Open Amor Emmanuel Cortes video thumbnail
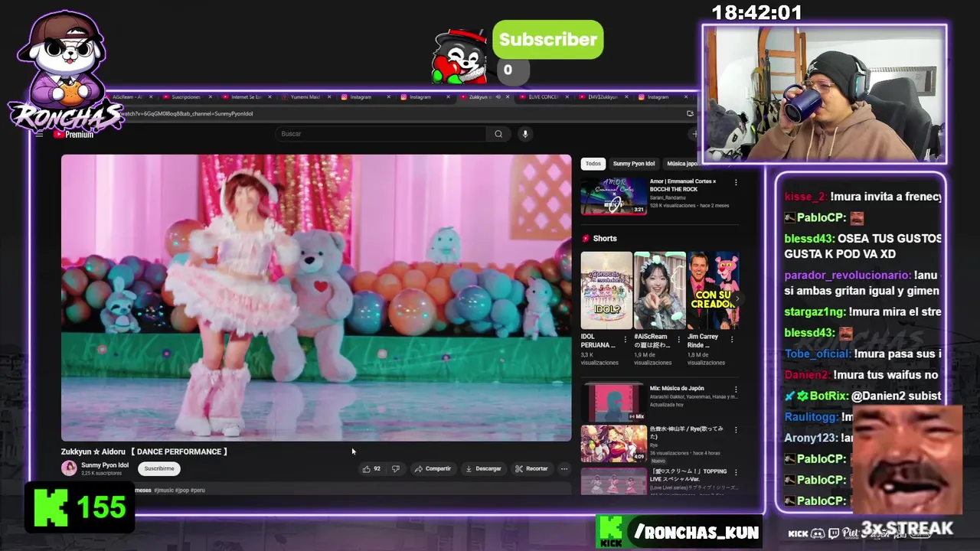 613,196
